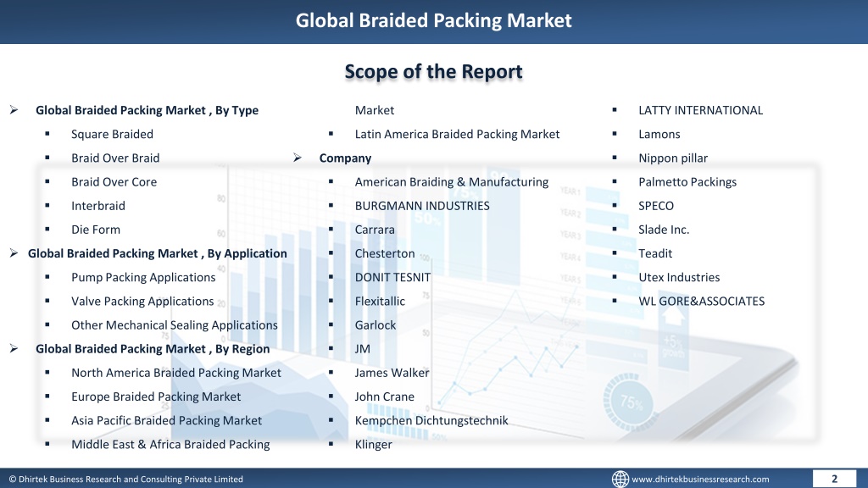Click the 'Chesterton' company entry
The image size is (868, 488).
click(385, 252)
